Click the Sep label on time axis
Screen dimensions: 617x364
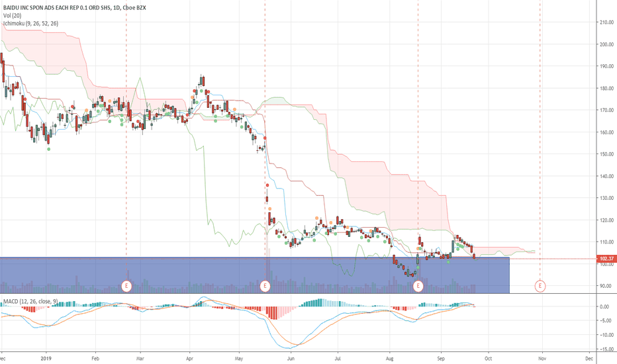[441, 359]
